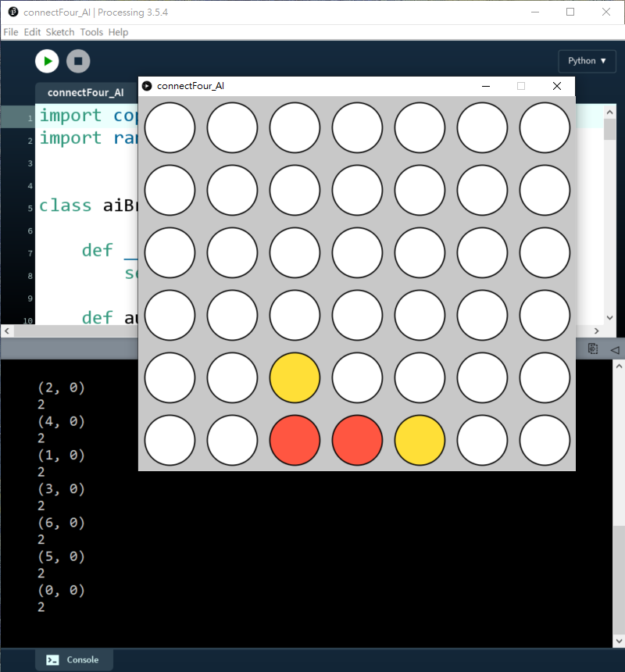Click the Processing logo in the title bar

tap(12, 13)
